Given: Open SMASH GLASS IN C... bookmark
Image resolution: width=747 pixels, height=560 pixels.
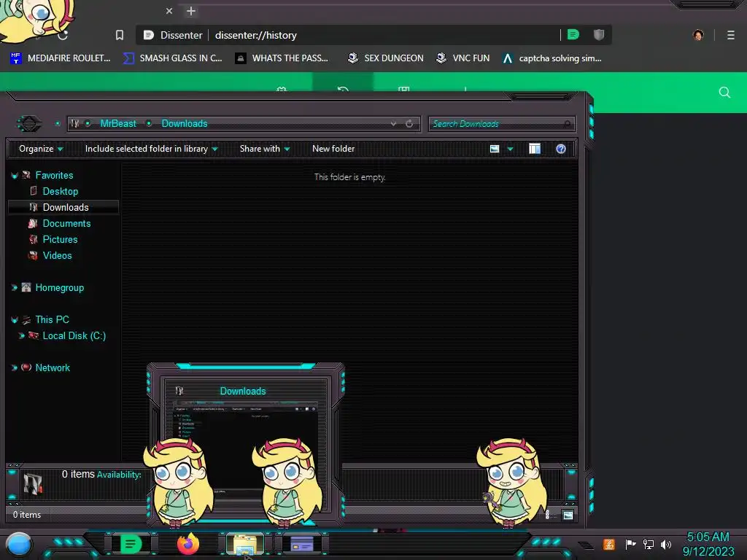Looking at the screenshot, I should (172, 58).
